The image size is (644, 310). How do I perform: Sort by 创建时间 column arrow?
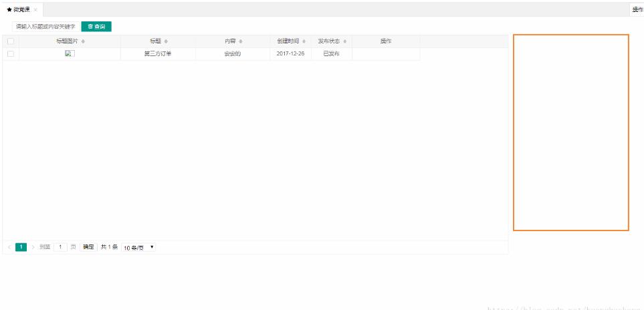(304, 41)
